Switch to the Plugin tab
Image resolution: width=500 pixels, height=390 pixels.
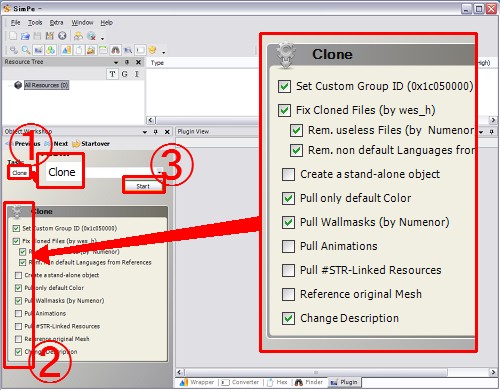[x=344, y=382]
